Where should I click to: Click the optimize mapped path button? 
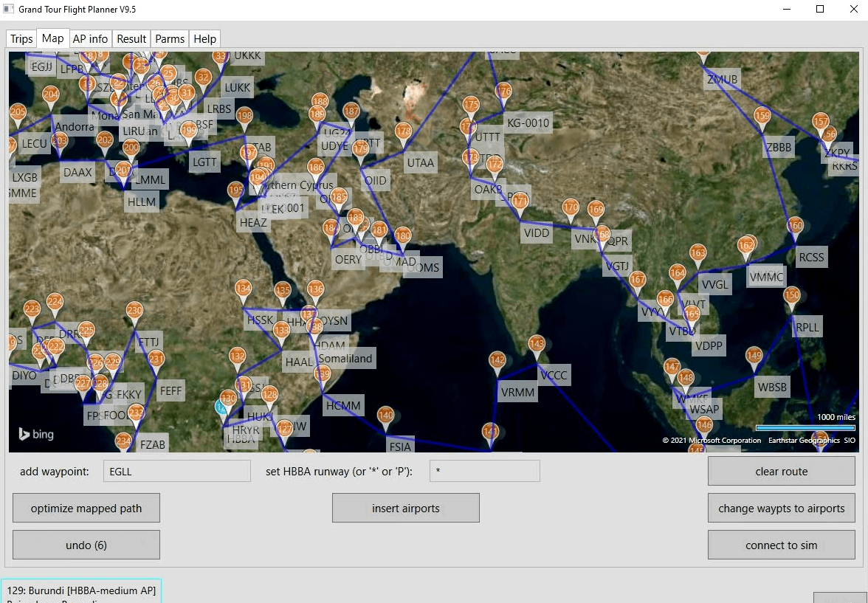pyautogui.click(x=86, y=508)
